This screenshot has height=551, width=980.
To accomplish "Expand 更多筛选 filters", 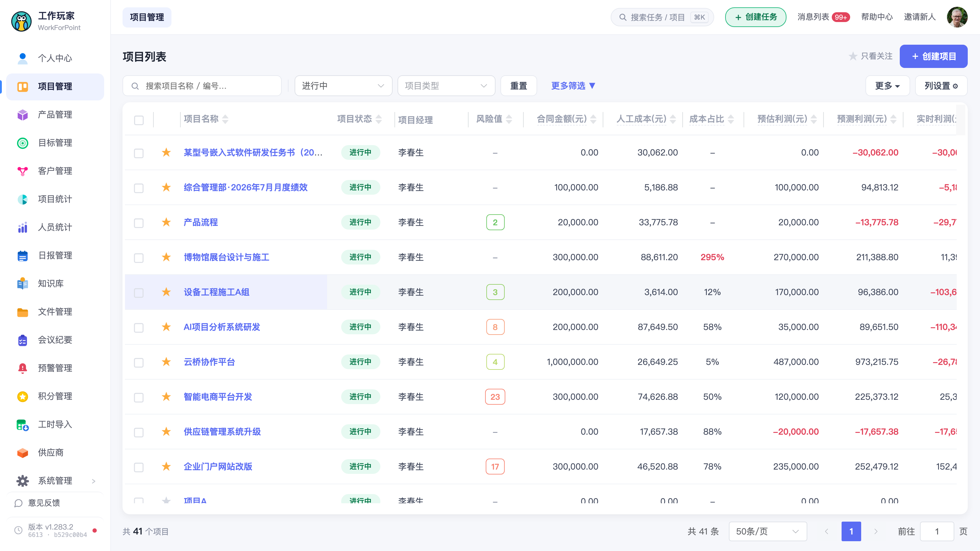I will (573, 86).
